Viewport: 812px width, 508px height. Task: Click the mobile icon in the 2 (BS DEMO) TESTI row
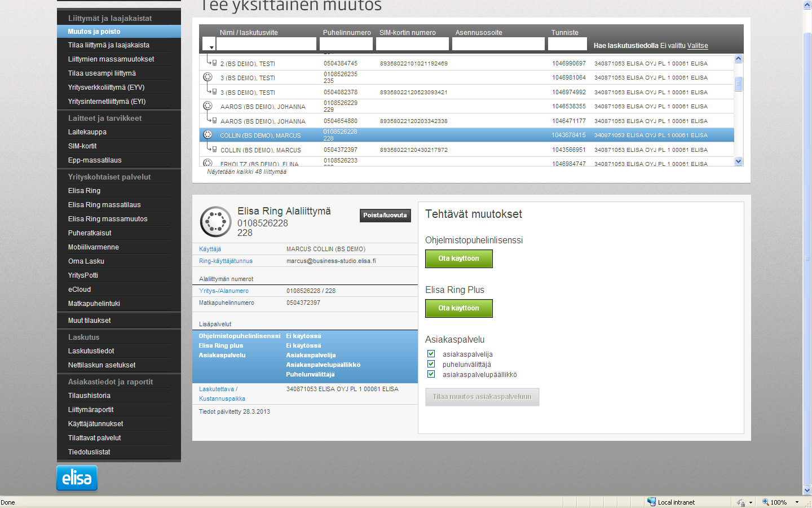(214, 63)
